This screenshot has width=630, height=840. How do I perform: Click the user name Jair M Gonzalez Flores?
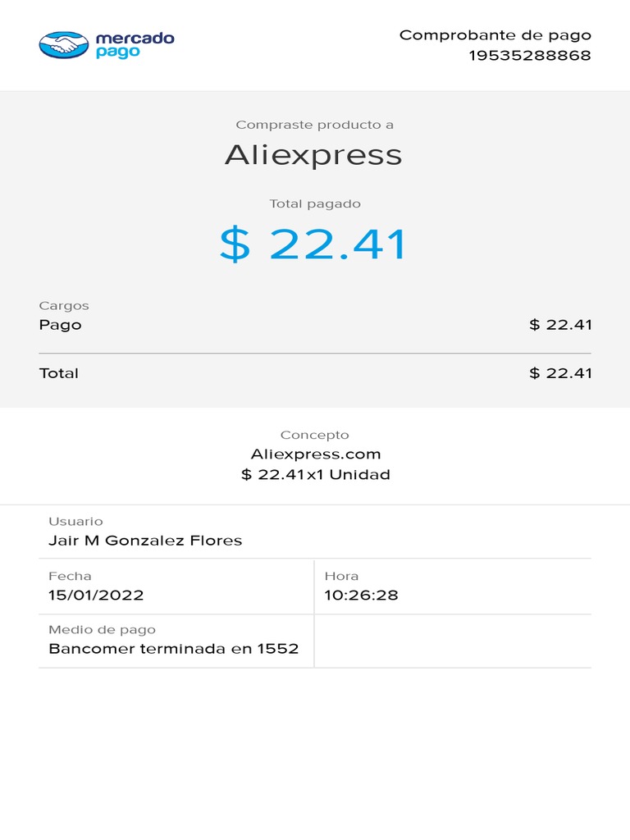(145, 541)
